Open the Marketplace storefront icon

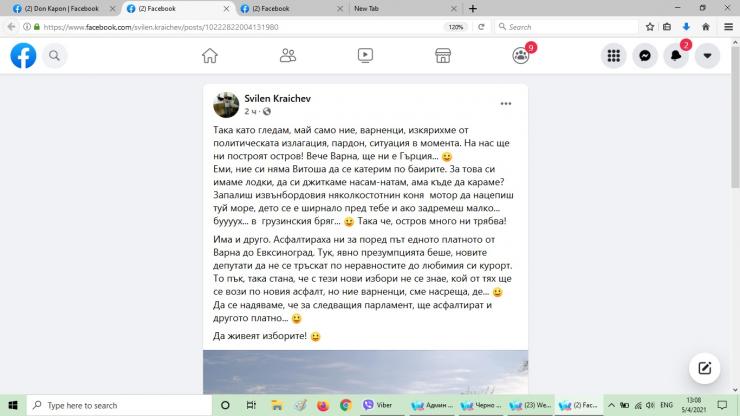click(x=443, y=56)
